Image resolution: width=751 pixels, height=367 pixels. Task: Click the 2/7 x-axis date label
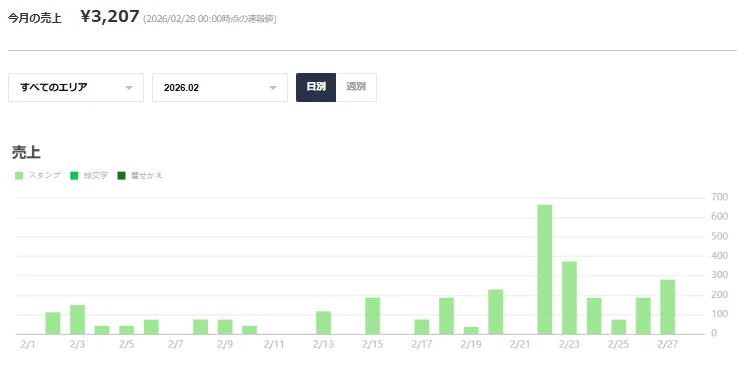[x=176, y=344]
